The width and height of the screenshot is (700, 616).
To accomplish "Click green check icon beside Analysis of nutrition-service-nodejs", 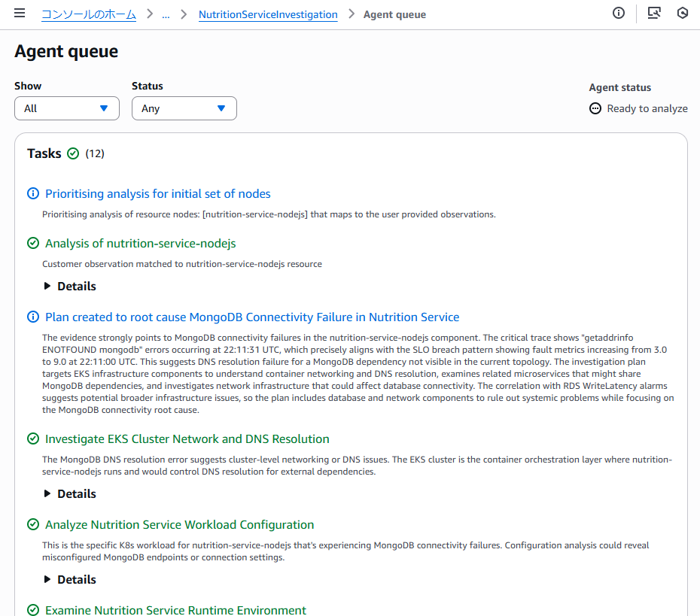I will click(33, 243).
